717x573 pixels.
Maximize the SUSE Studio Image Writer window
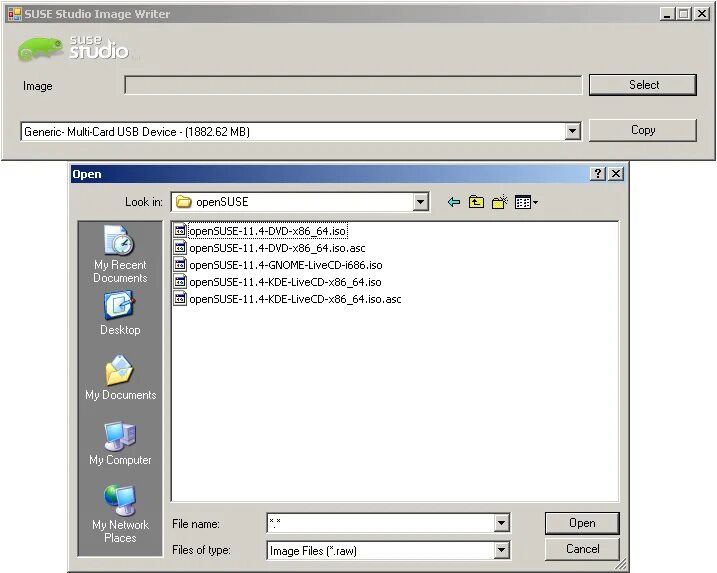click(x=684, y=14)
